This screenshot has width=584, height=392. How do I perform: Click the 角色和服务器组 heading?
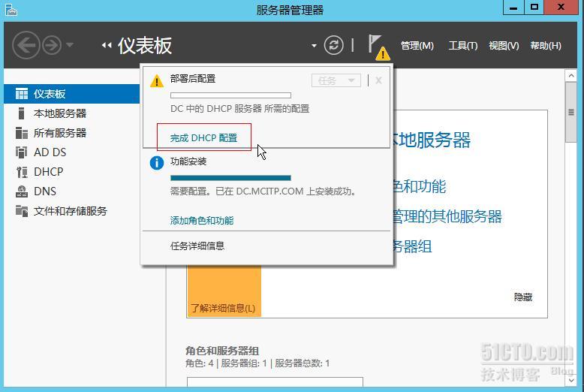tap(222, 351)
